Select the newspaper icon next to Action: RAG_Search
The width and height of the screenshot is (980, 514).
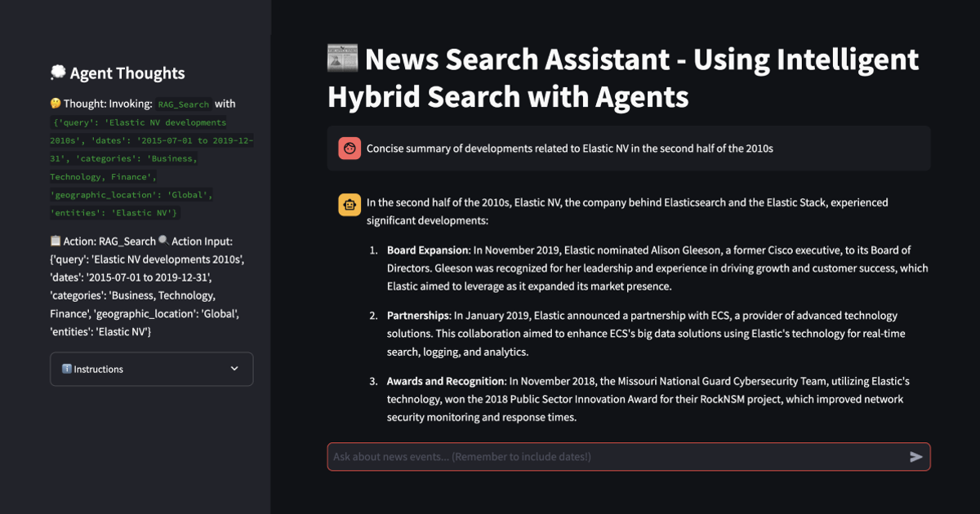[54, 241]
